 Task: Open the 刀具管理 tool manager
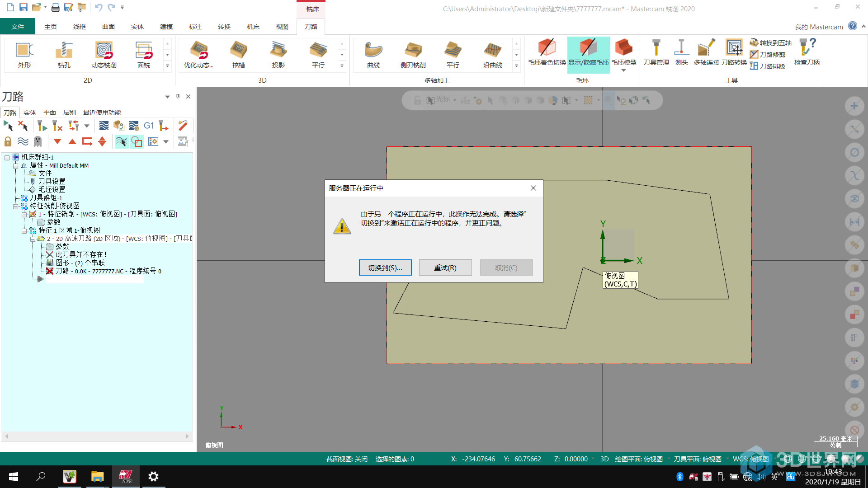(x=656, y=53)
